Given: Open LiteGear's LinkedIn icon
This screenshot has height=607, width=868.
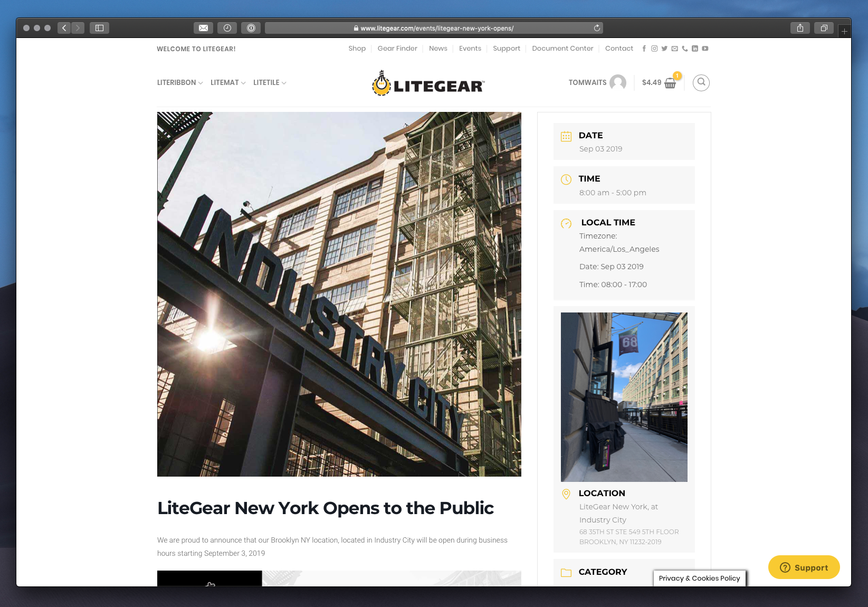Looking at the screenshot, I should [x=695, y=49].
